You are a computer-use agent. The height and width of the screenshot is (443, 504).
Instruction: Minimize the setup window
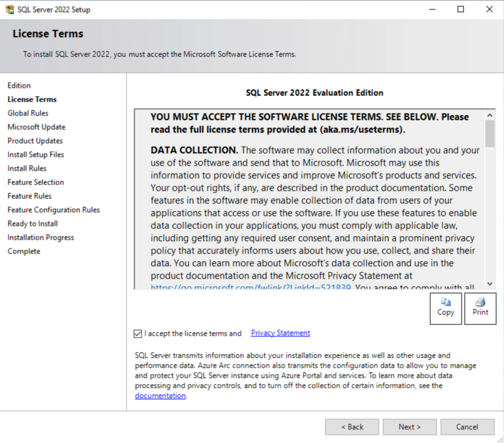point(432,9)
